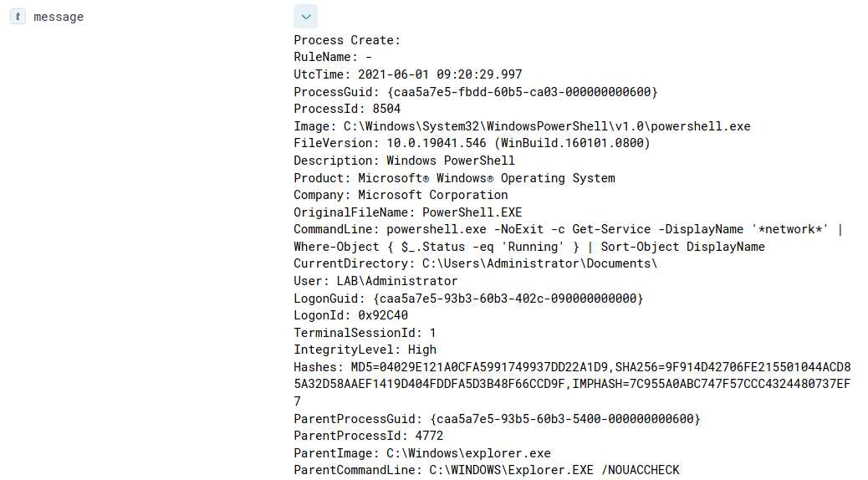Select the 'message' field name label
Viewport: 868px width, 480px height.
59,17
